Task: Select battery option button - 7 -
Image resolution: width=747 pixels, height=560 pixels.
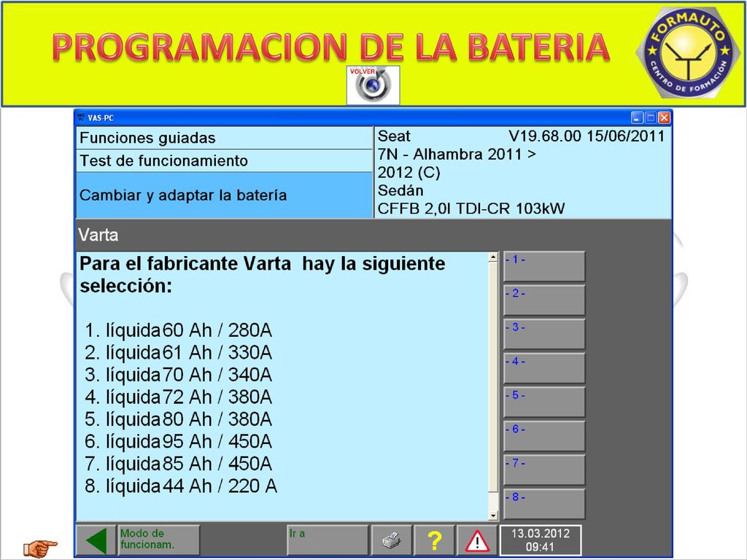Action: tap(544, 470)
